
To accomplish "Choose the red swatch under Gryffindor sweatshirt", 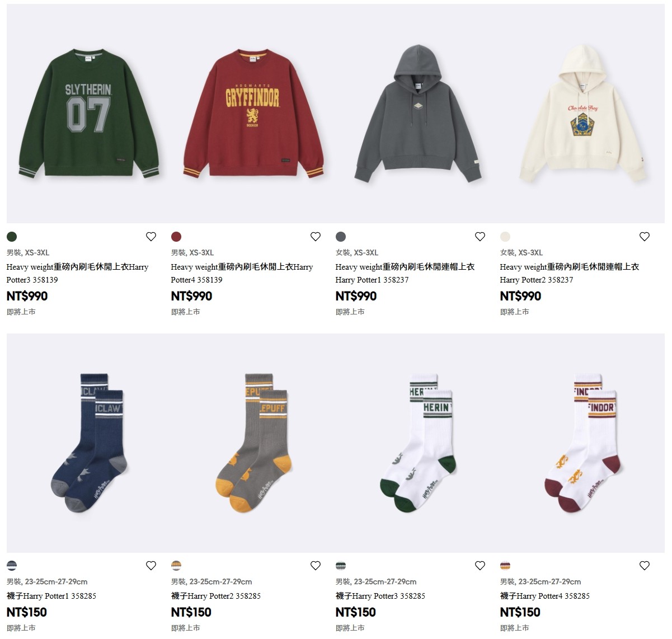I will 176,237.
